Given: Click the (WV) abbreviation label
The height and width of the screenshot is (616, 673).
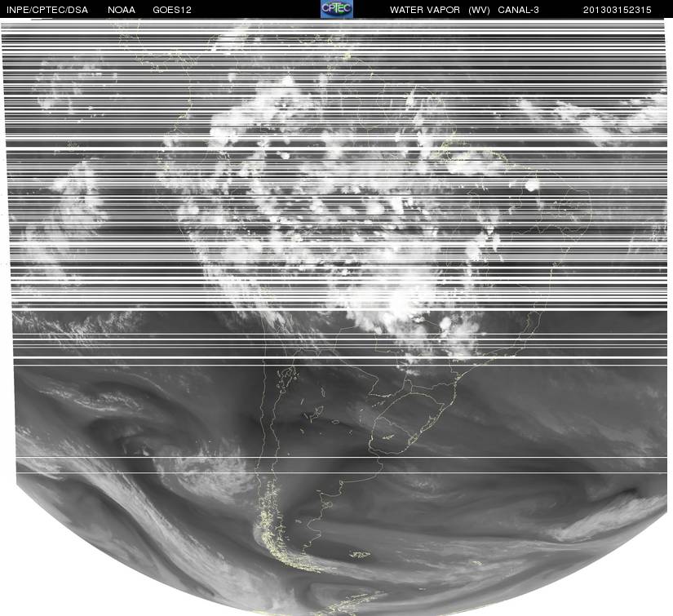Looking at the screenshot, I should [479, 10].
